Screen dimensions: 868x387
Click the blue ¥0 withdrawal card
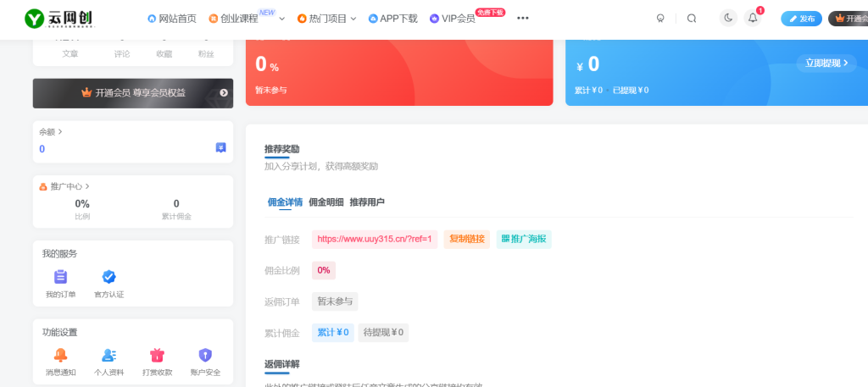click(716, 73)
